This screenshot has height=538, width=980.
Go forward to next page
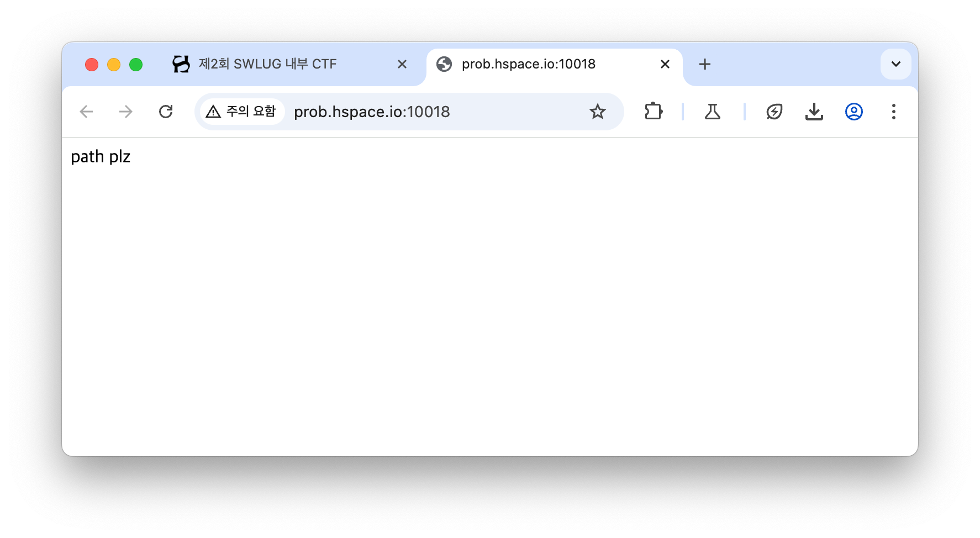[x=126, y=112]
